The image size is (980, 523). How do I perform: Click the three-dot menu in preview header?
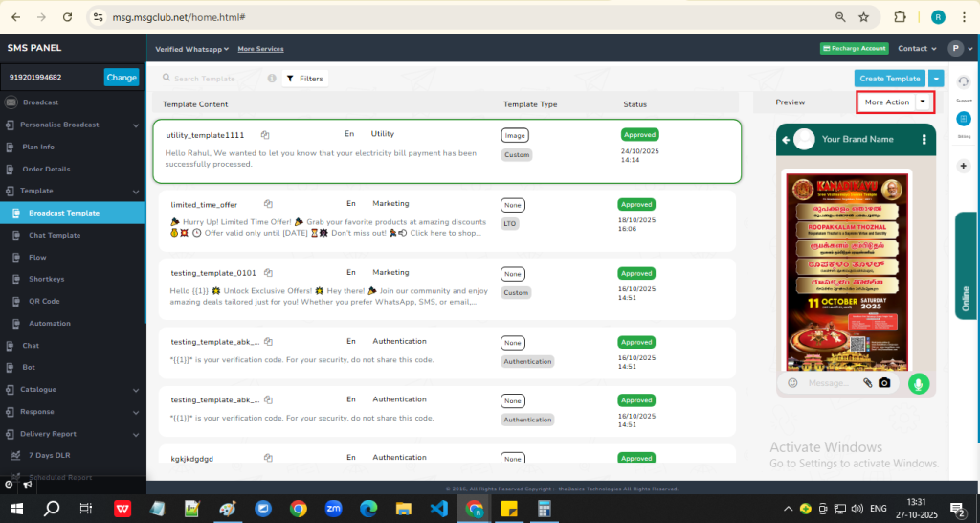[x=924, y=140]
